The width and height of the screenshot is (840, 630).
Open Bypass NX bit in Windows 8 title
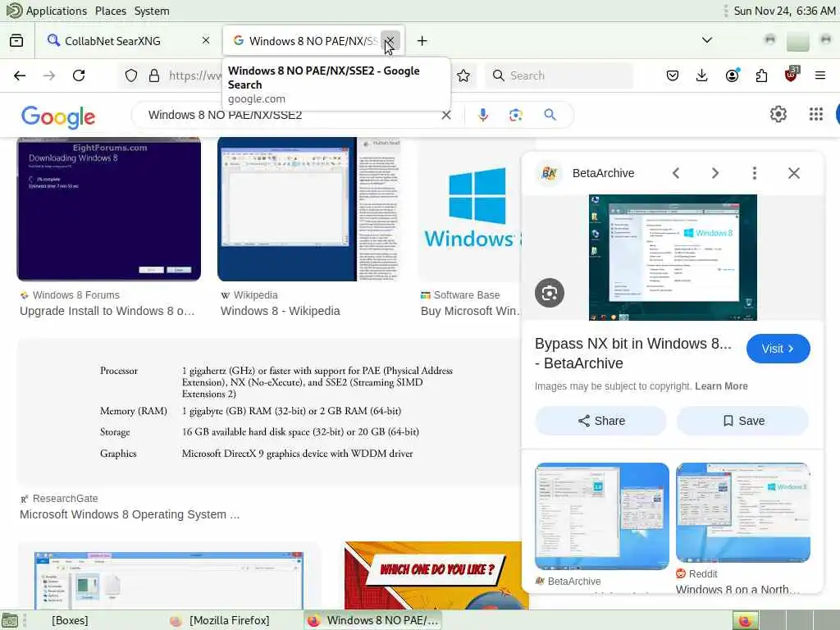tap(632, 353)
